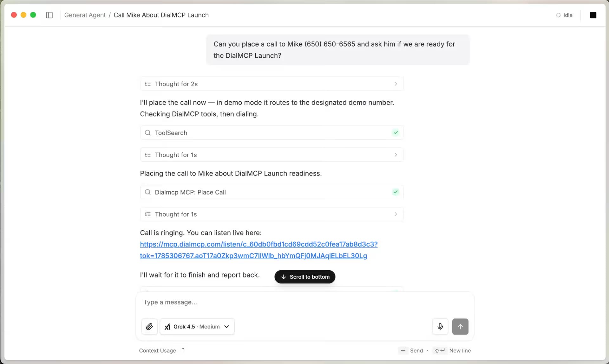Click the black stop square icon
This screenshot has height=364, width=609.
tap(593, 15)
